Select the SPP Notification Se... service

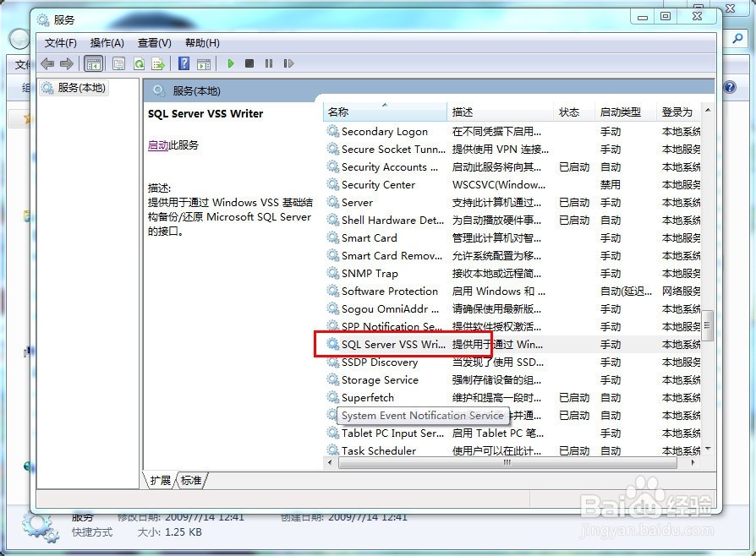[512, 327]
